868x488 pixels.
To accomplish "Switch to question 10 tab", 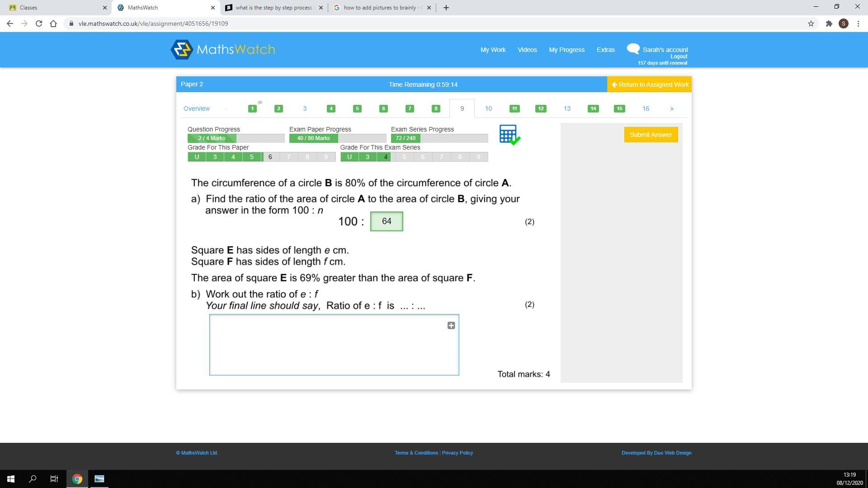I will click(488, 108).
